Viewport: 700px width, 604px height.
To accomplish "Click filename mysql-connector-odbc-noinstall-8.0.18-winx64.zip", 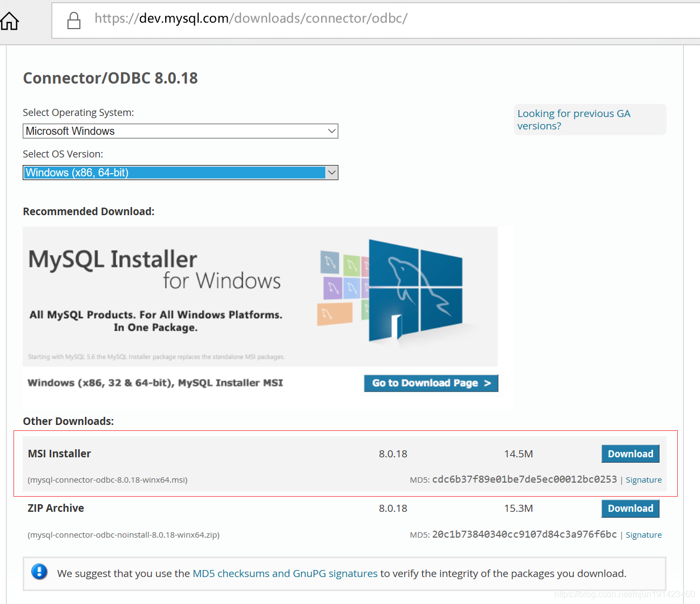I will click(x=124, y=535).
